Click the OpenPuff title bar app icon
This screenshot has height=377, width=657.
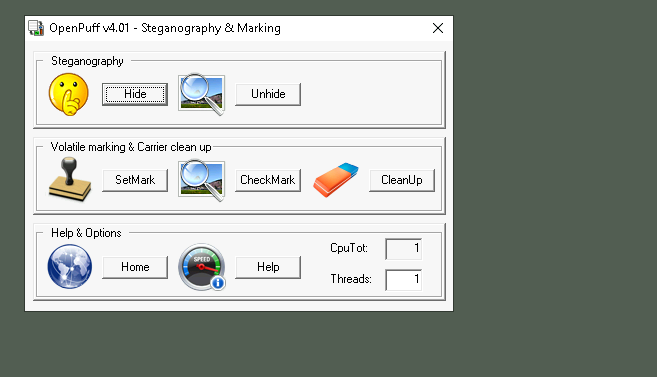[x=36, y=28]
